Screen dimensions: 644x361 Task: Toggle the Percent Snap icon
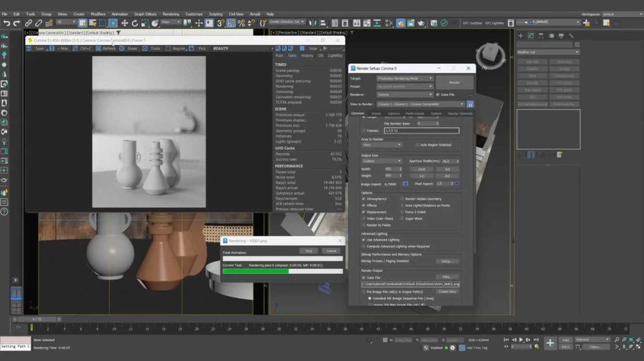point(241,23)
